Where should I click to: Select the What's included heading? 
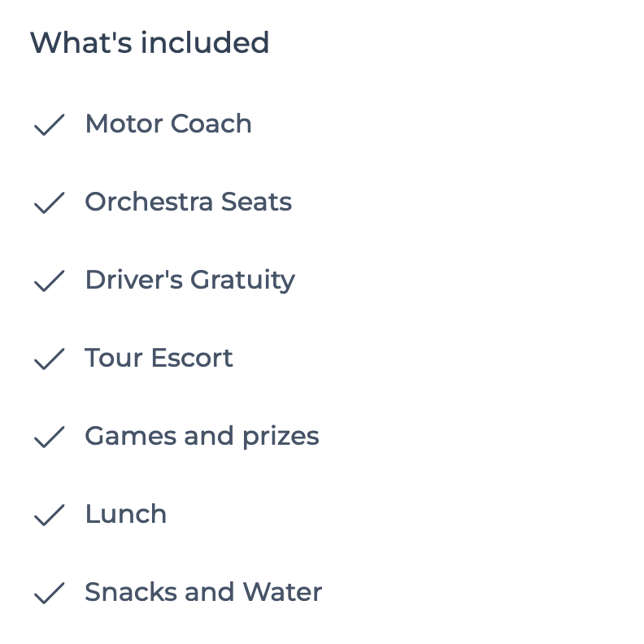pos(150,42)
